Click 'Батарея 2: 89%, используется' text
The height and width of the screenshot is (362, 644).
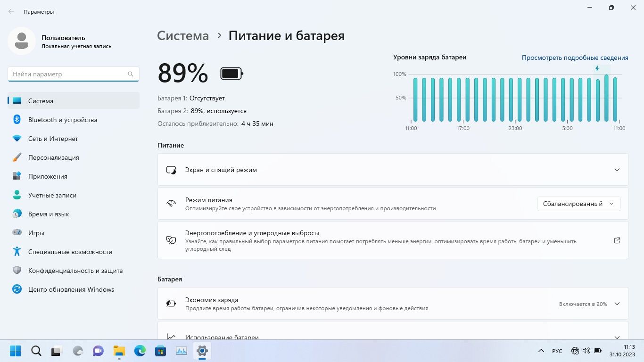(x=202, y=111)
